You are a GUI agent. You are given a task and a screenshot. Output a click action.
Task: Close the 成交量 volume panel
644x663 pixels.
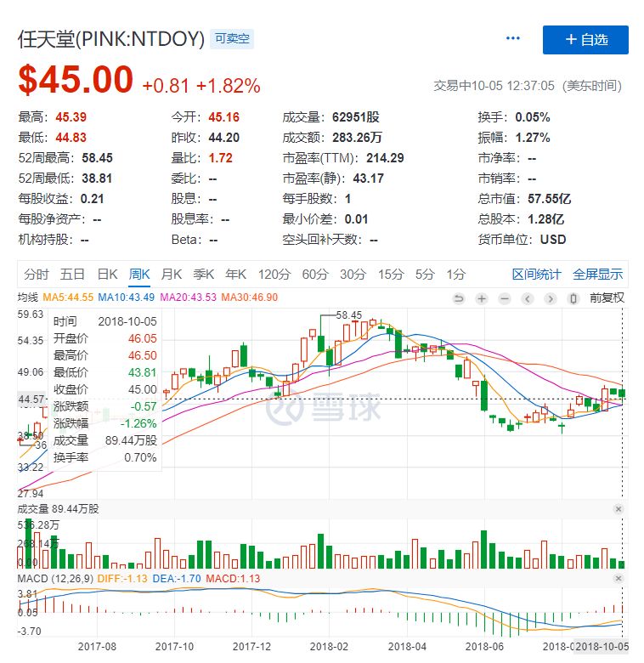coord(619,509)
